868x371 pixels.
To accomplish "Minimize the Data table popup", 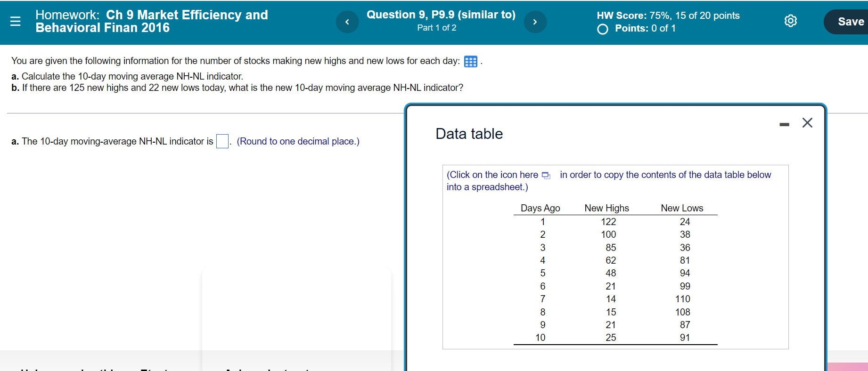I will [x=784, y=124].
